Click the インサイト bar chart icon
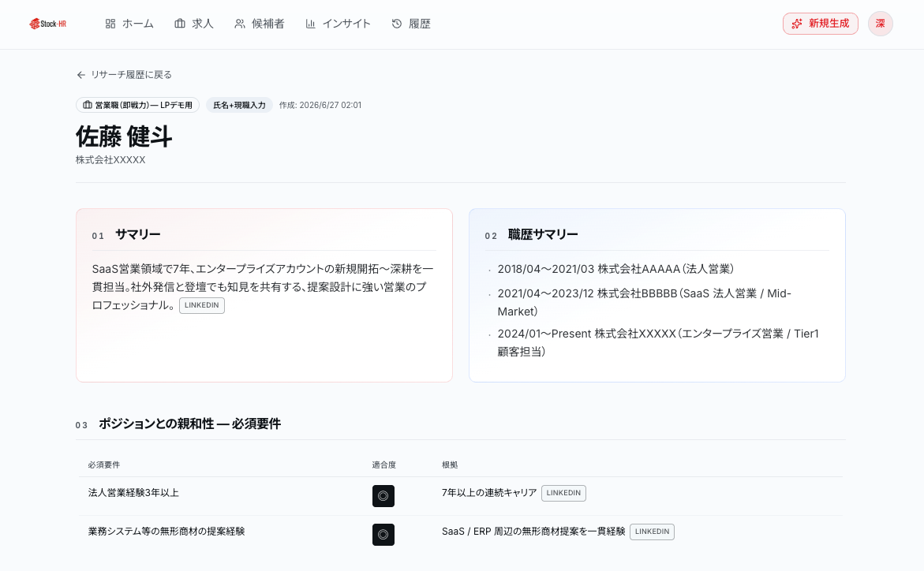The width and height of the screenshot is (924, 571). tap(311, 24)
